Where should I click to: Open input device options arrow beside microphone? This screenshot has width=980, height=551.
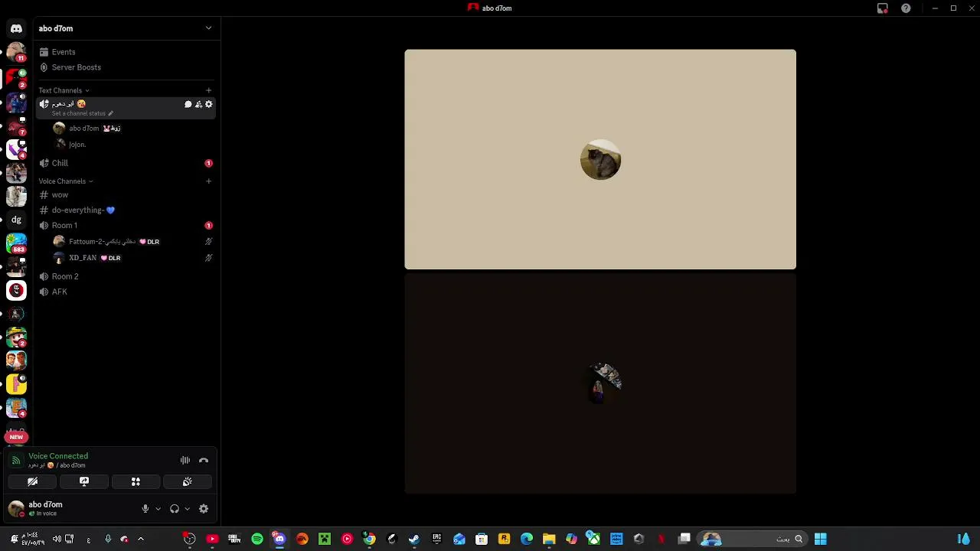tap(158, 508)
